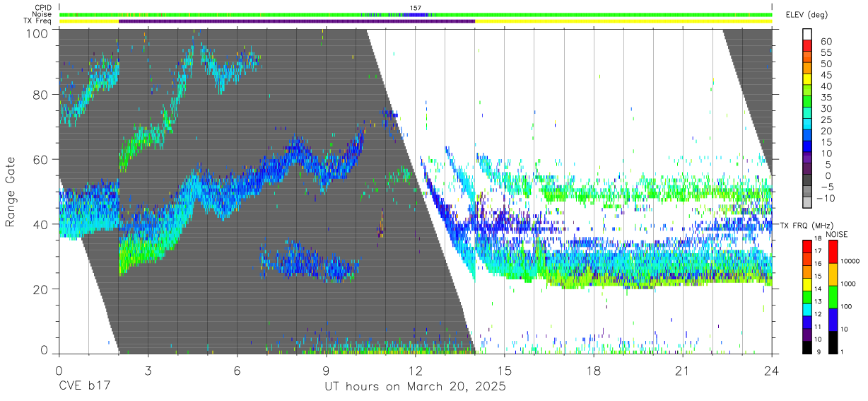
Task: Pick the blue band of NOISE scale
Action: (x=833, y=320)
